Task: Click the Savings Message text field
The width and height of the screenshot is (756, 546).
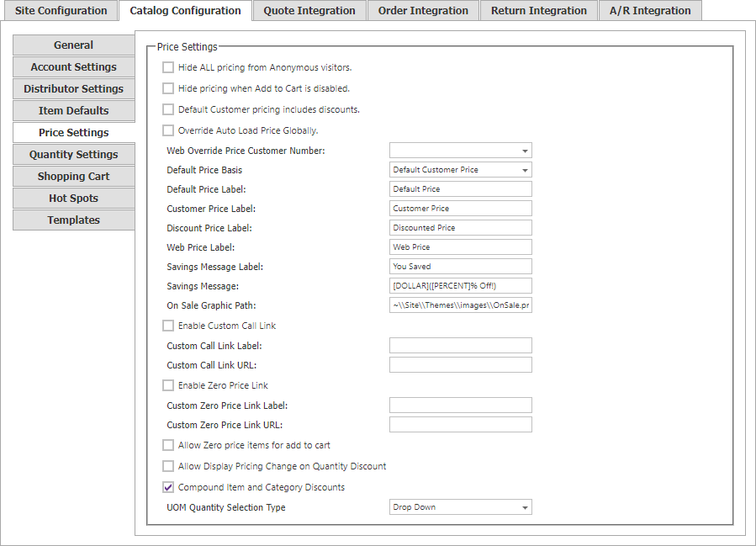Action: [461, 285]
